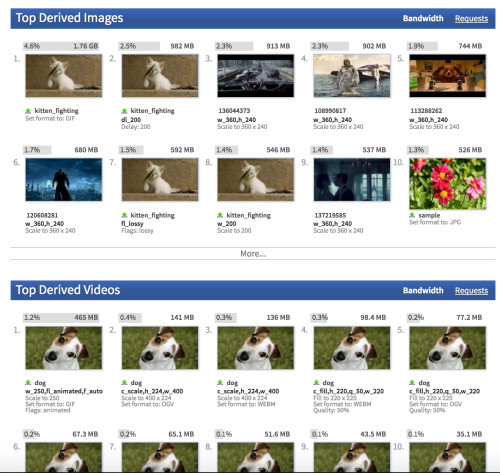Open thumbnail for image 136044373

256,76
